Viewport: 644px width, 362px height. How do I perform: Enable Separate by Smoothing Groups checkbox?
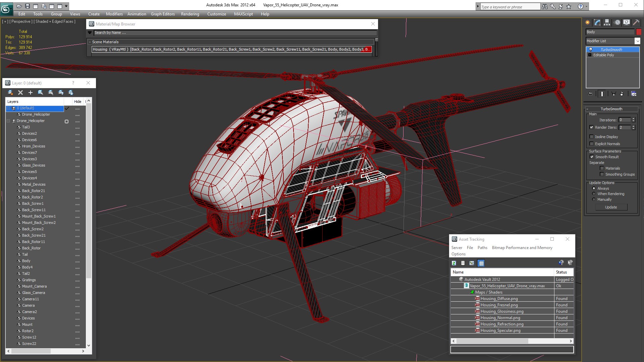pos(602,174)
